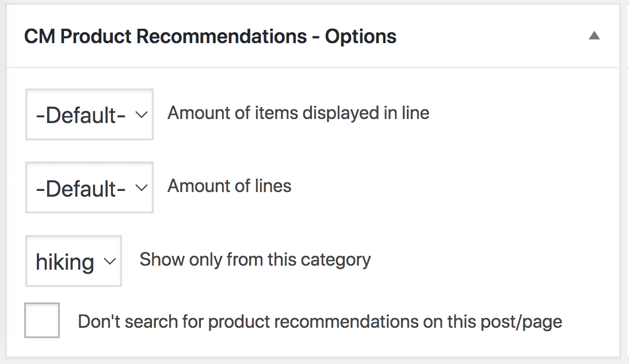Click the word Options in the panel heading
This screenshot has height=364, width=629.
[361, 37]
